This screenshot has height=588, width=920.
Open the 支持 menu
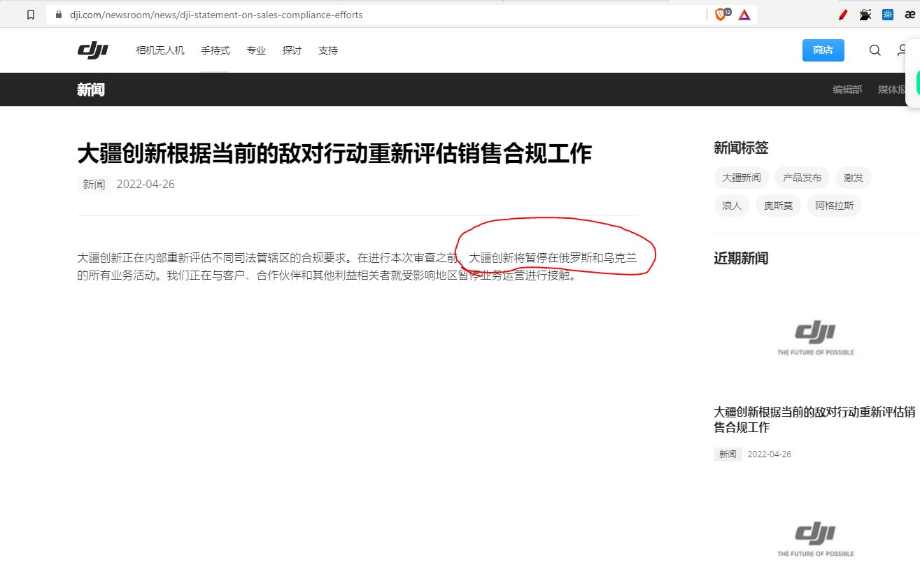click(328, 50)
